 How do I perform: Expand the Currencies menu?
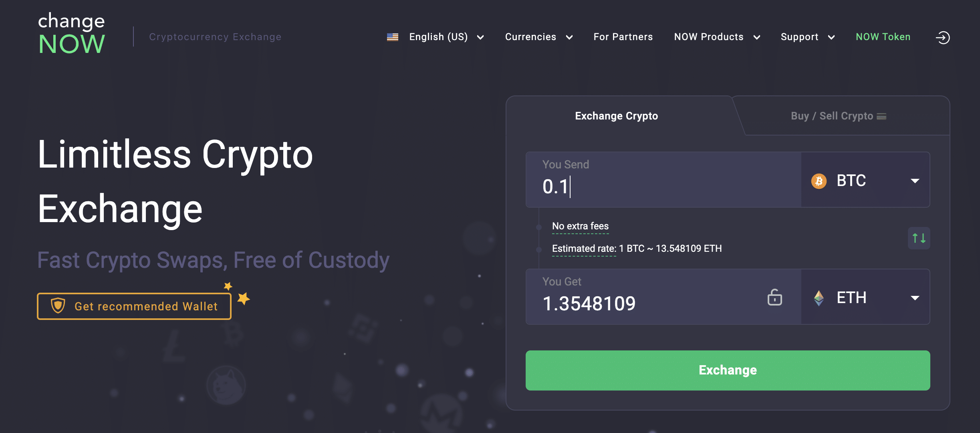[x=539, y=37]
